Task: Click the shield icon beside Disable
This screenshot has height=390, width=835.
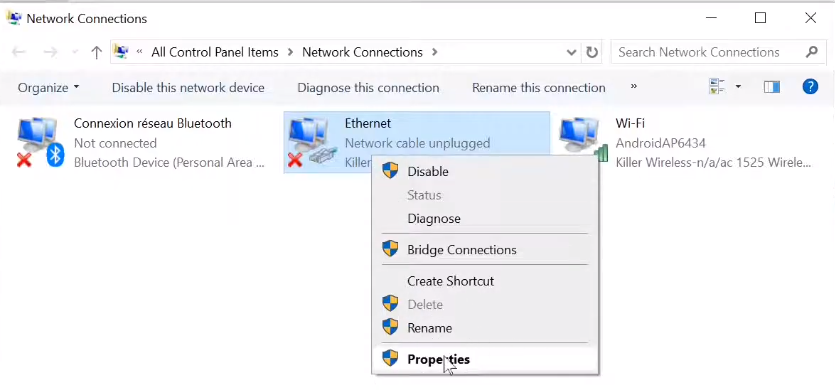Action: pyautogui.click(x=390, y=171)
